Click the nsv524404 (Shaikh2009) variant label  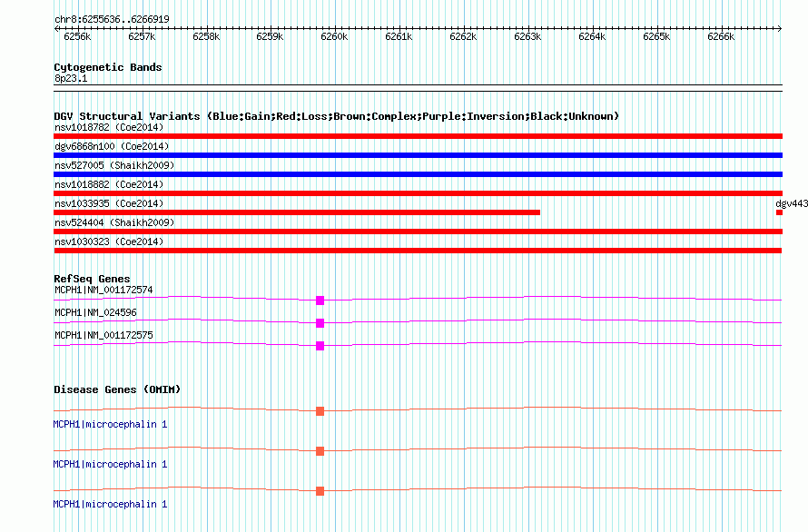point(114,222)
